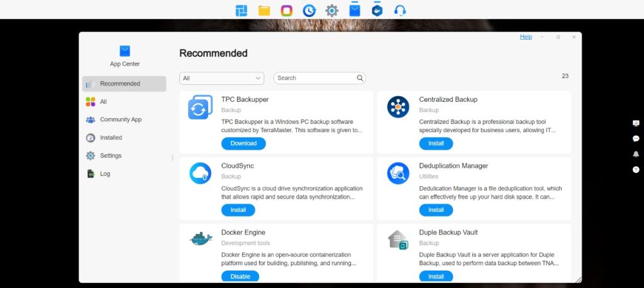Open notifications bell on right edge
The height and width of the screenshot is (288, 644).
(x=636, y=154)
